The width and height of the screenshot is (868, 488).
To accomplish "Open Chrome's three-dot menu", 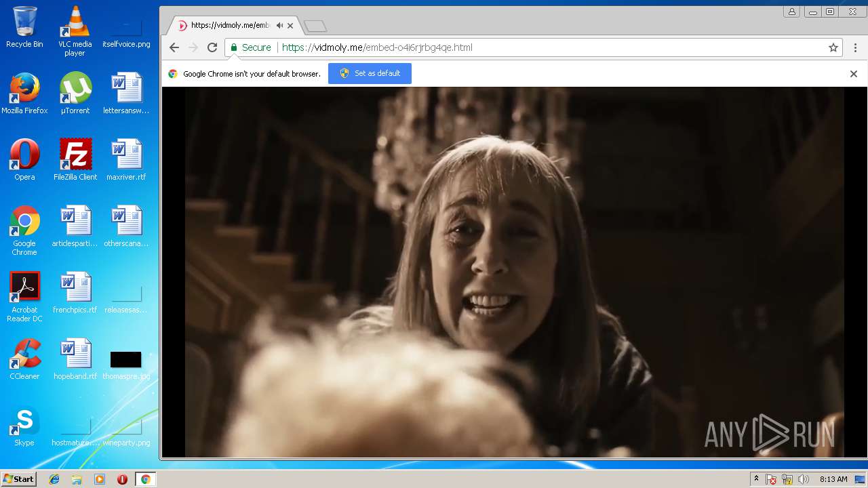I will click(x=855, y=47).
